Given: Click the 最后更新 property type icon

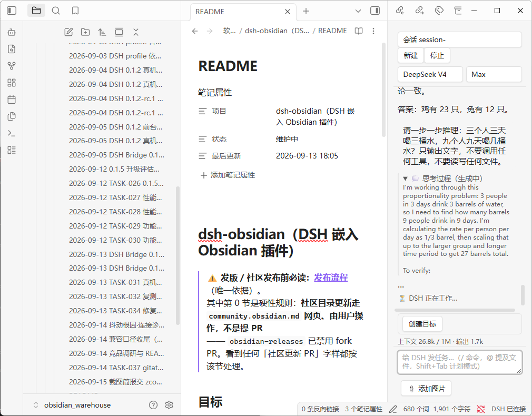Looking at the screenshot, I should [x=202, y=156].
